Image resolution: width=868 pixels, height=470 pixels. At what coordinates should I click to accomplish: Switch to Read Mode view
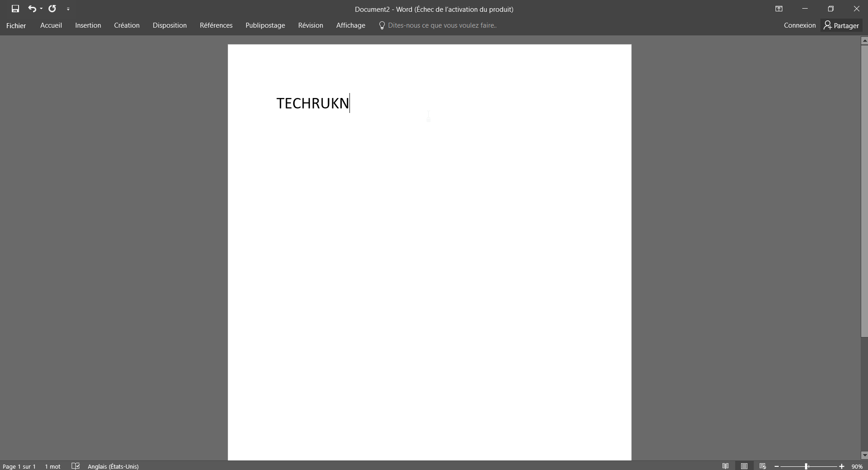point(726,466)
